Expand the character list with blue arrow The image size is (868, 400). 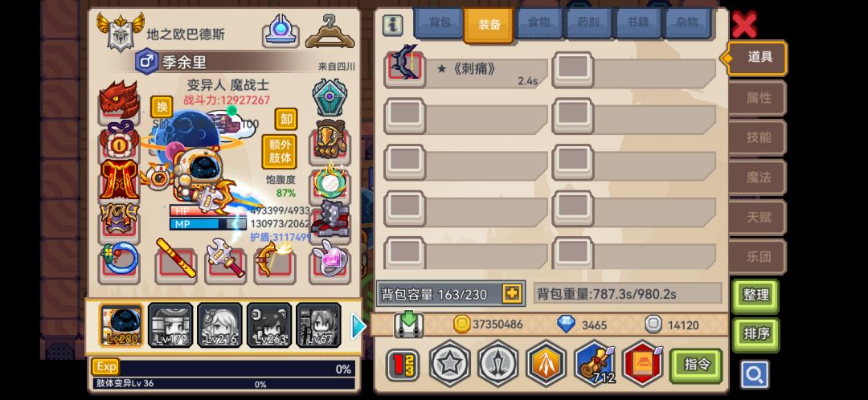[x=358, y=326]
